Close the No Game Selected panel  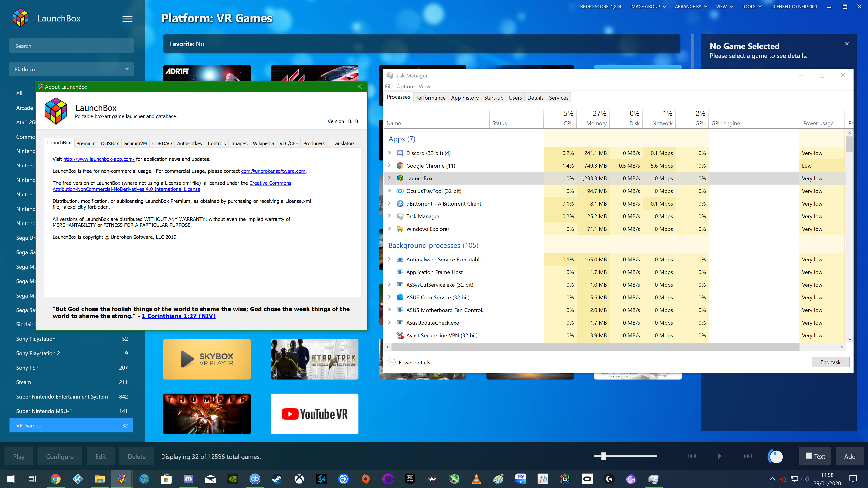click(x=847, y=44)
